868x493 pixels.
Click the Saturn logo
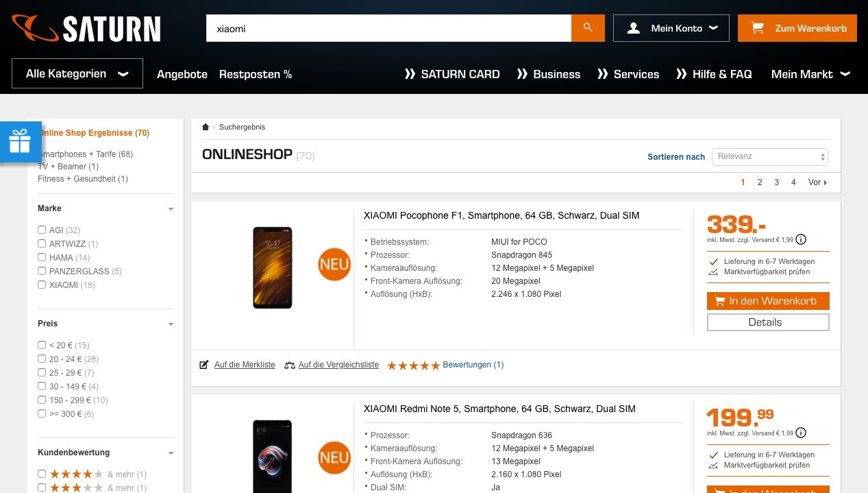(x=86, y=29)
